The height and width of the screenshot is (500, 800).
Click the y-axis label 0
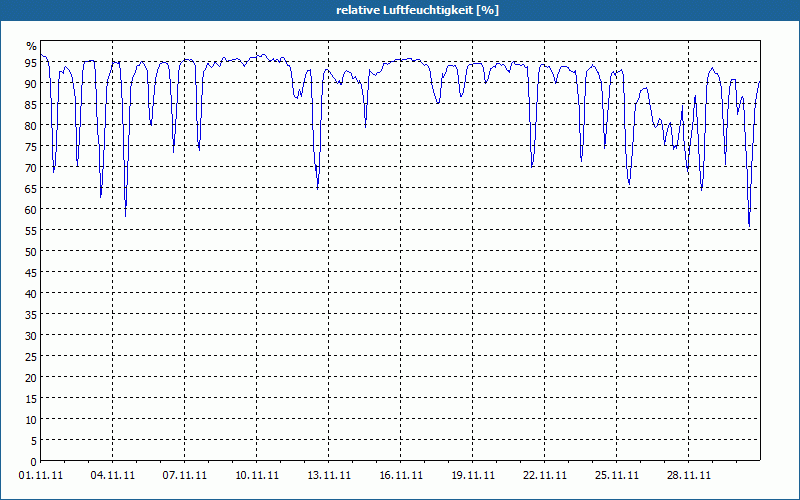34,462
